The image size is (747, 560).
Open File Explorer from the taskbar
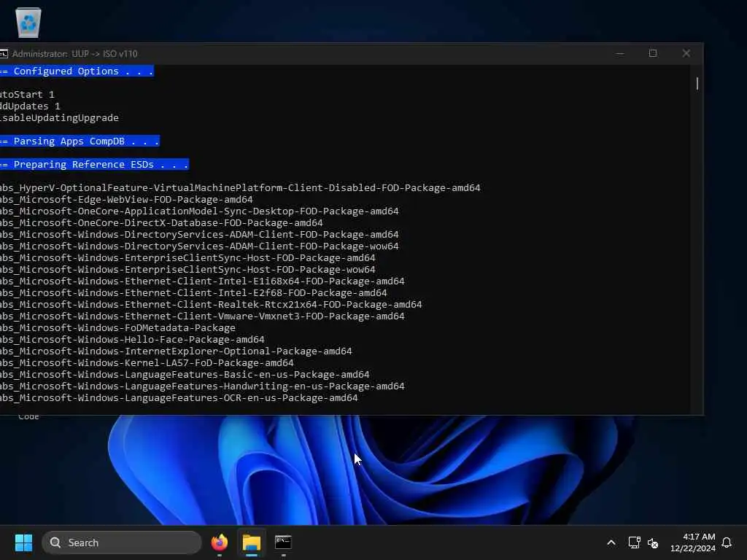(252, 542)
